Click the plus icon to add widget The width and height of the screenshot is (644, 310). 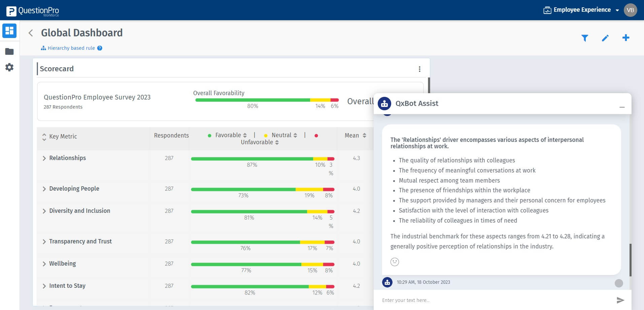625,38
